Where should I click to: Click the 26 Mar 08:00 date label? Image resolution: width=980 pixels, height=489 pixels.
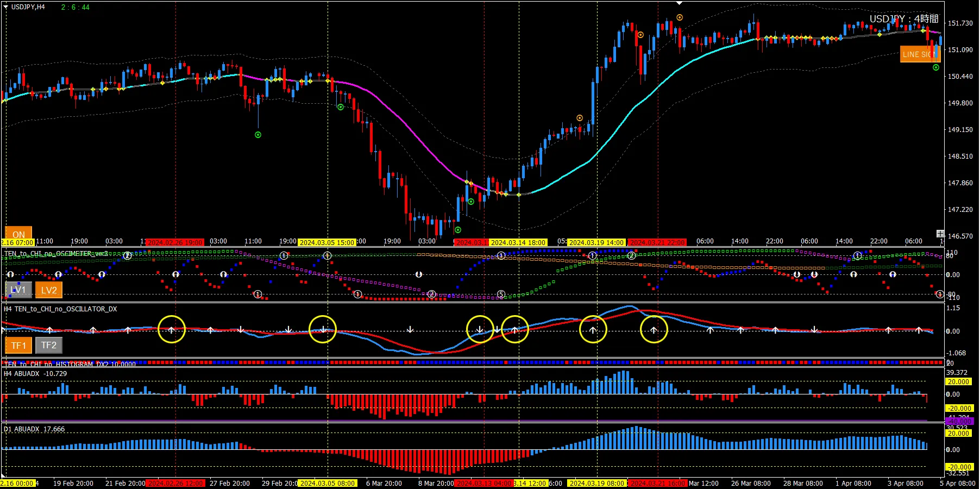pos(751,483)
